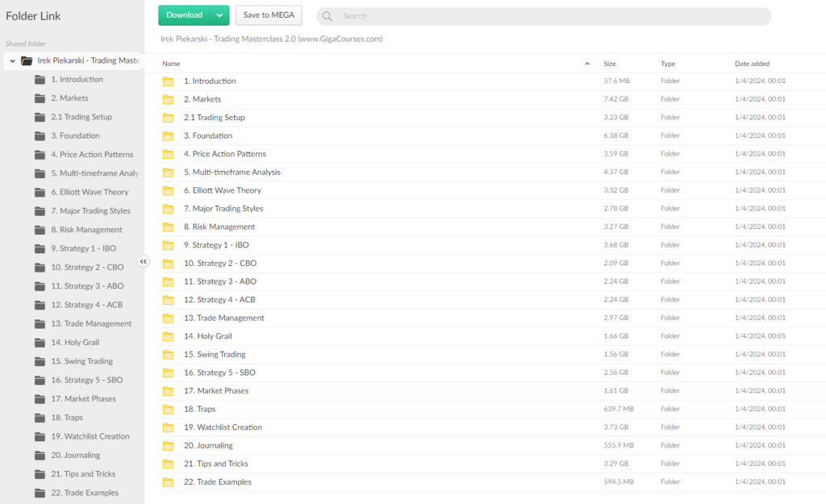Click sidebar folder icon for 18. Traps
Screen dimensions: 826x504
coord(40,418)
